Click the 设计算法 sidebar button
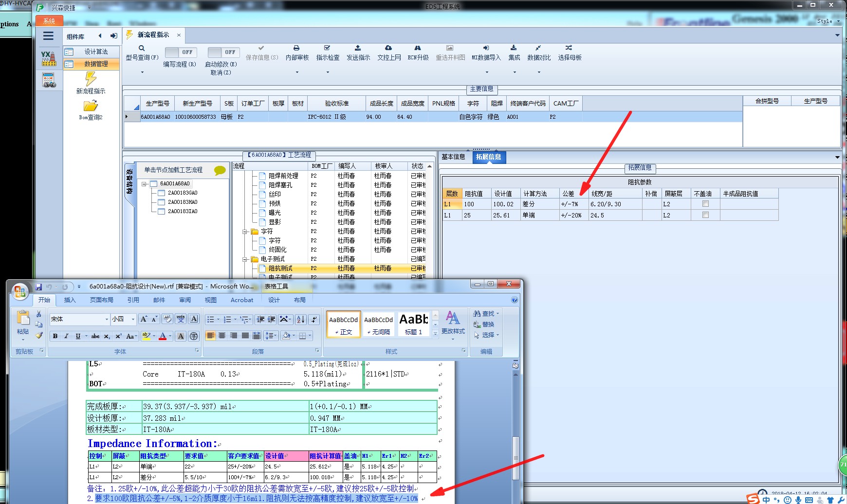 click(92, 52)
